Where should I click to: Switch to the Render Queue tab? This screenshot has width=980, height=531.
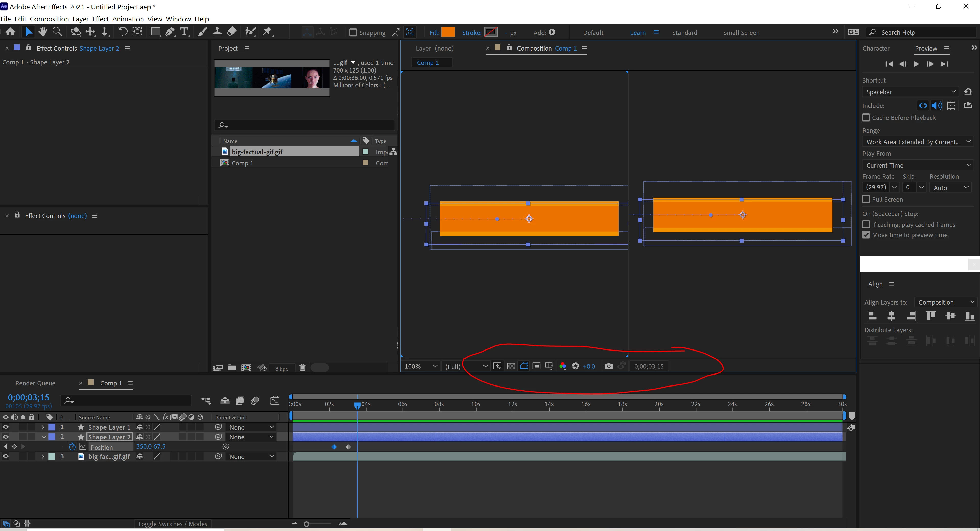(x=35, y=383)
